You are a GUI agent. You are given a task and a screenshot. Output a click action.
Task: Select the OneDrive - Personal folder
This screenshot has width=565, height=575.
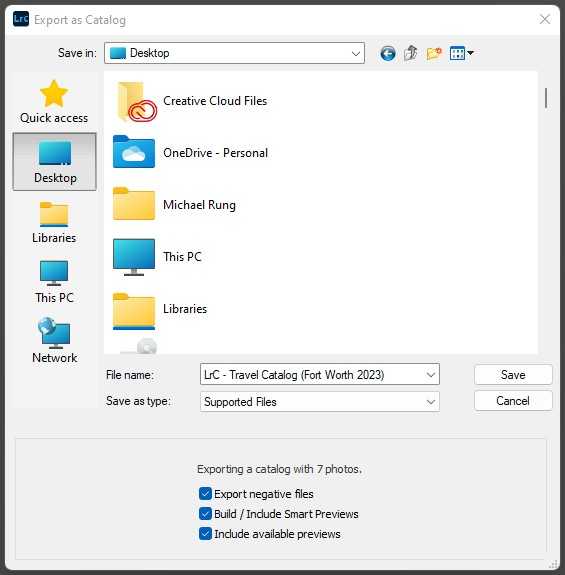(190, 153)
